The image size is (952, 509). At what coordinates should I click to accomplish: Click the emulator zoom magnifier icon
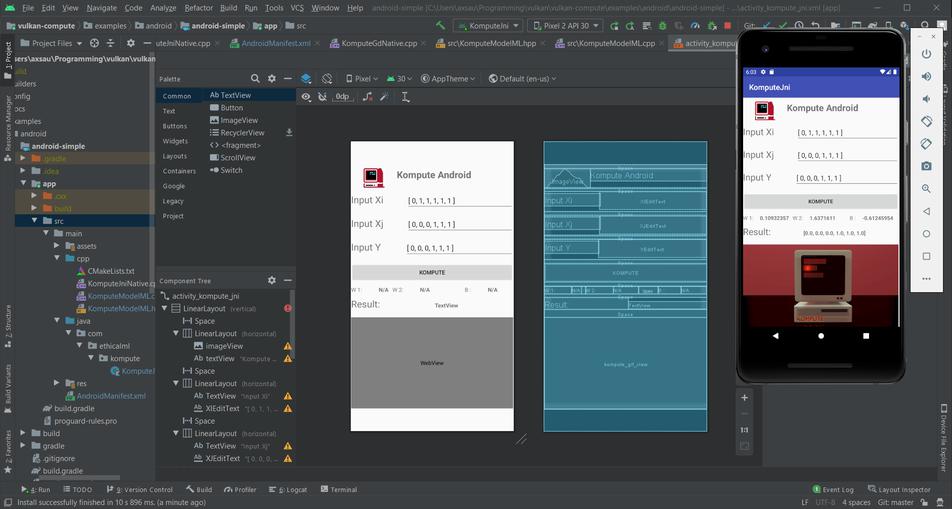pyautogui.click(x=927, y=188)
